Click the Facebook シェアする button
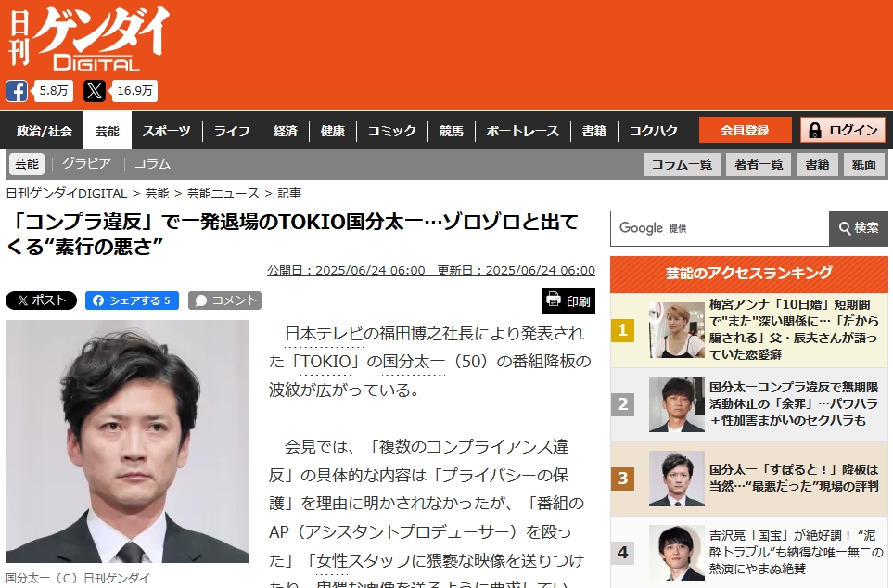Image resolution: width=893 pixels, height=588 pixels. (132, 300)
